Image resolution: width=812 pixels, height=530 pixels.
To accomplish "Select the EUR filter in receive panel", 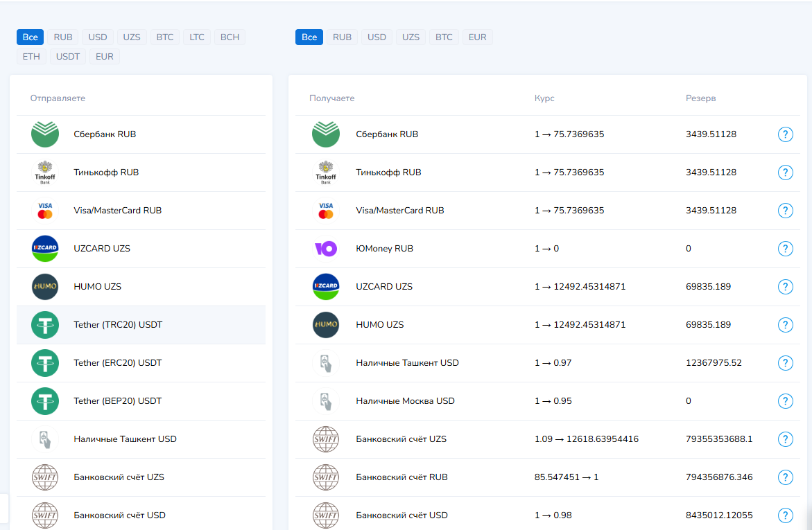I will point(477,37).
